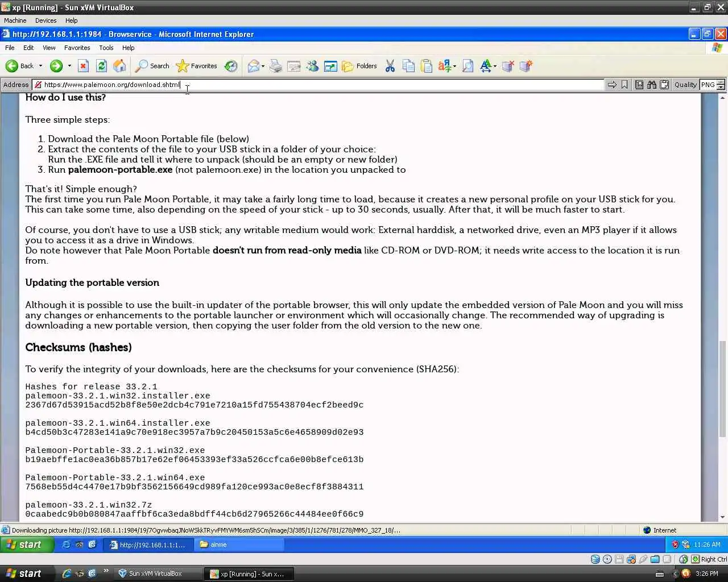Screen dimensions: 728x582
Task: Cut with the scissors icon
Action: pyautogui.click(x=390, y=66)
